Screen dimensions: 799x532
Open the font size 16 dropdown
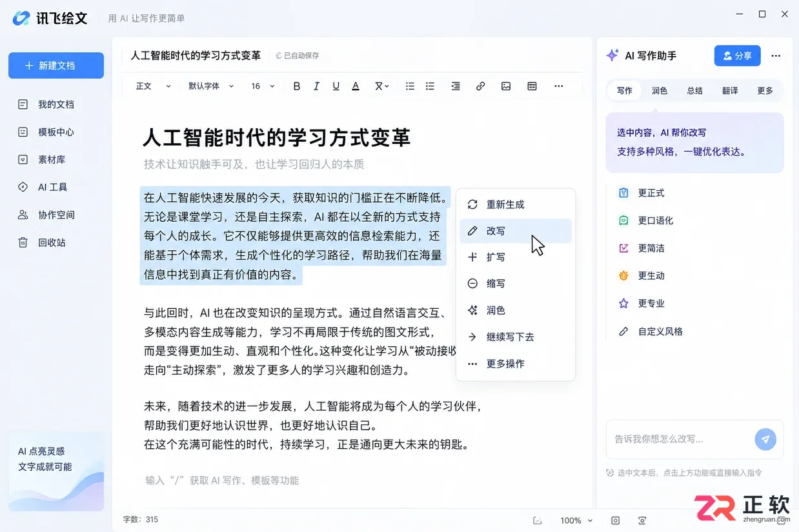tap(263, 86)
